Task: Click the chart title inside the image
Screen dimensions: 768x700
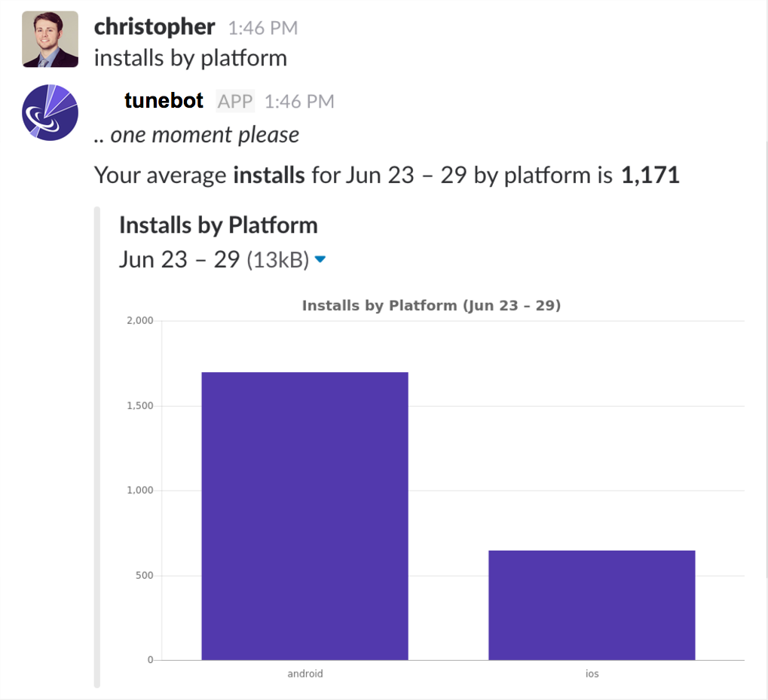Action: [x=431, y=305]
